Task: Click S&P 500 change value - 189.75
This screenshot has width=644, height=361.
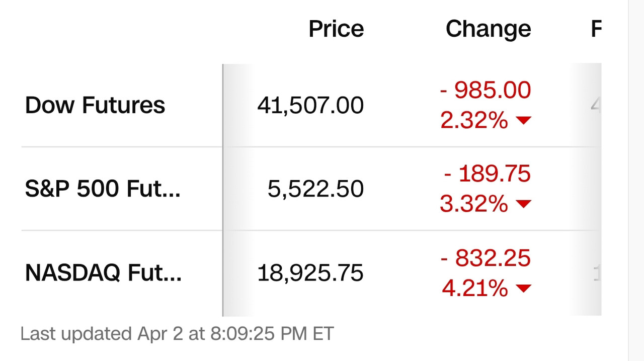Action: 488,173
